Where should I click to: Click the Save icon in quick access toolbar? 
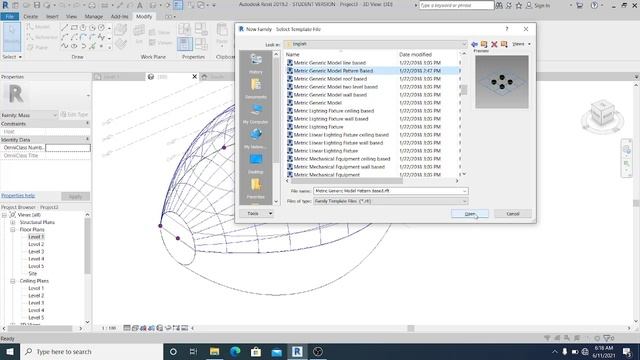37,5
